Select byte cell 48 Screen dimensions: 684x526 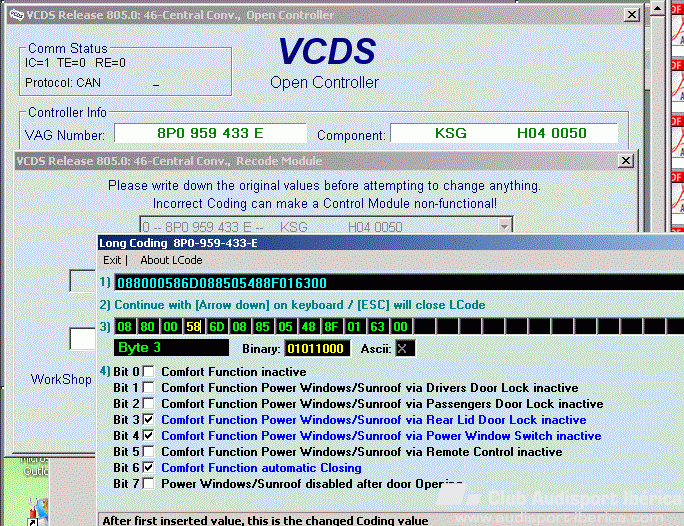pyautogui.click(x=309, y=327)
